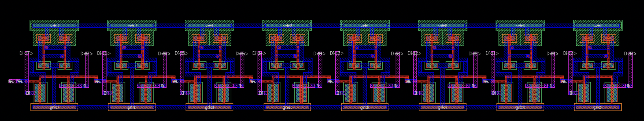Click the D<3> pin label

pos(397,54)
